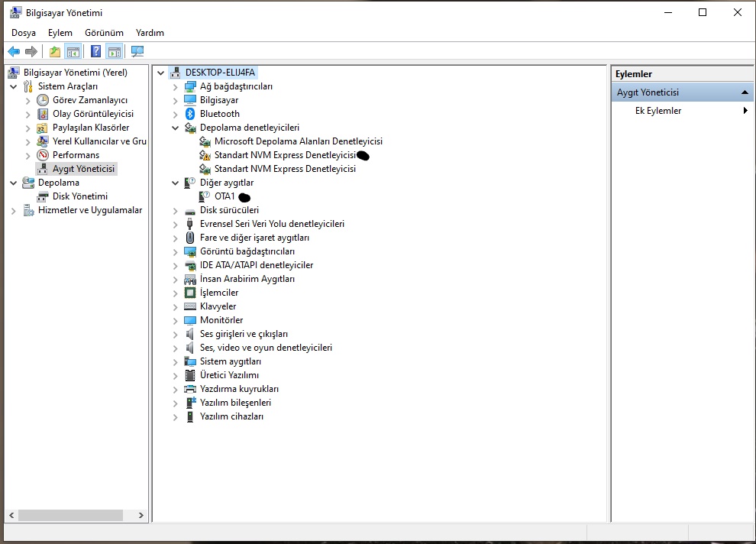Click the Ses girişleri ve çıkışları speaker icon

190,334
